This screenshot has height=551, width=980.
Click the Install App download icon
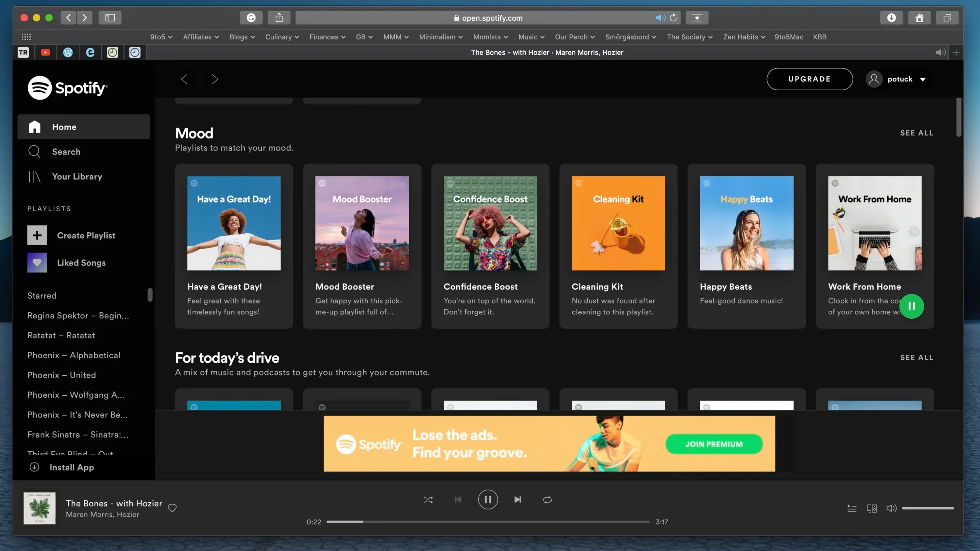click(34, 467)
